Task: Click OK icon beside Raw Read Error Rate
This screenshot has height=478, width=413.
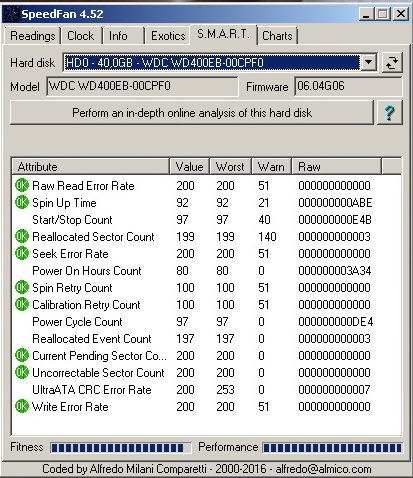Action: 22,185
